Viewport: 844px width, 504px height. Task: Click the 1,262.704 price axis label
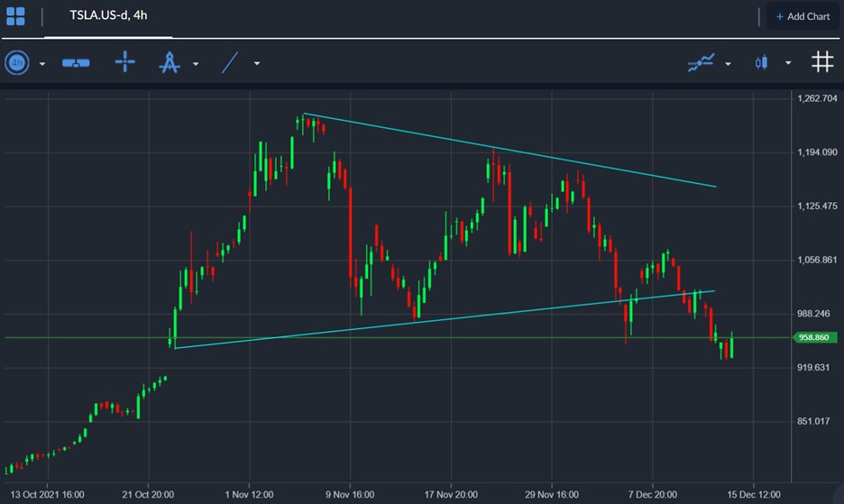coord(819,98)
